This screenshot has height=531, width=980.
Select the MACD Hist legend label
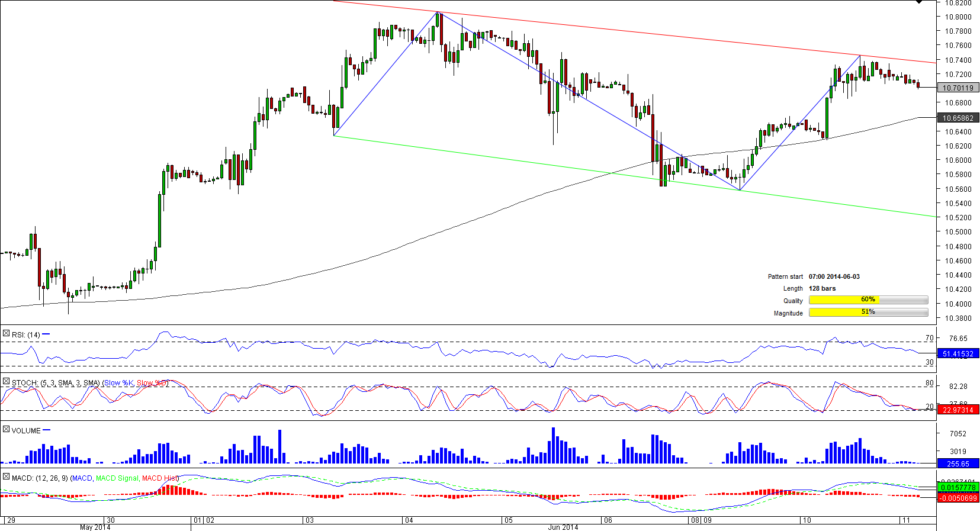tap(159, 478)
